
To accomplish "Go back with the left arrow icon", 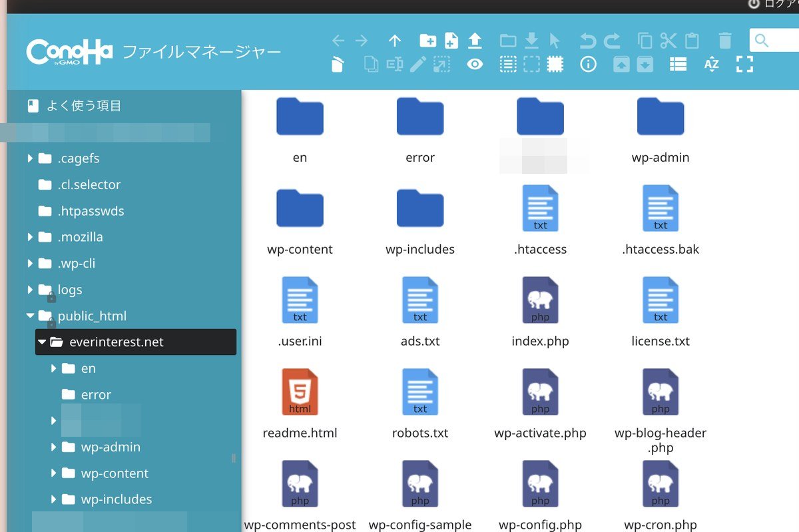I will pyautogui.click(x=338, y=41).
